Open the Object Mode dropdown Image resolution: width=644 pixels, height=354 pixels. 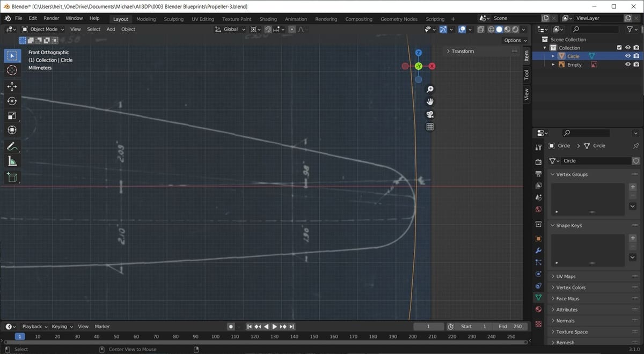(x=43, y=29)
